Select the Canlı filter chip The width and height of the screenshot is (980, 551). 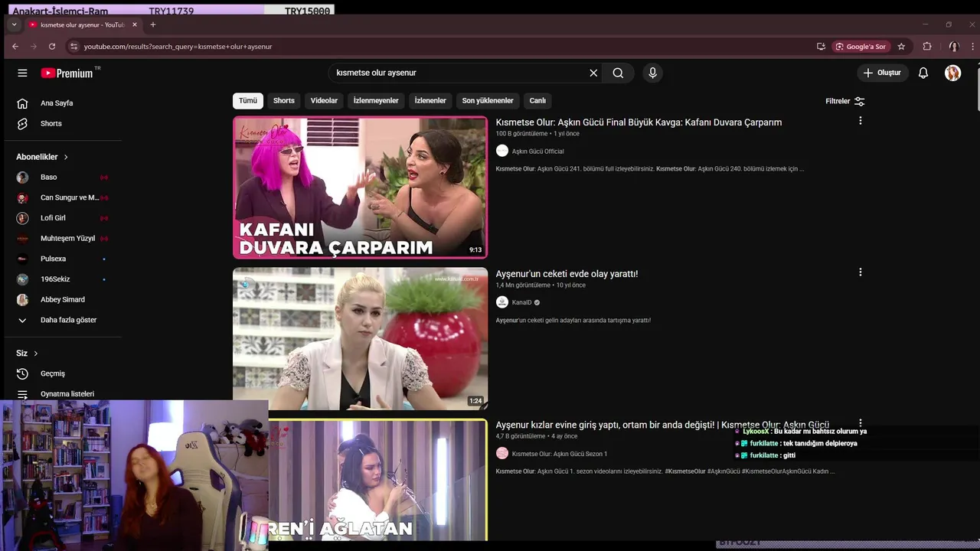(537, 100)
